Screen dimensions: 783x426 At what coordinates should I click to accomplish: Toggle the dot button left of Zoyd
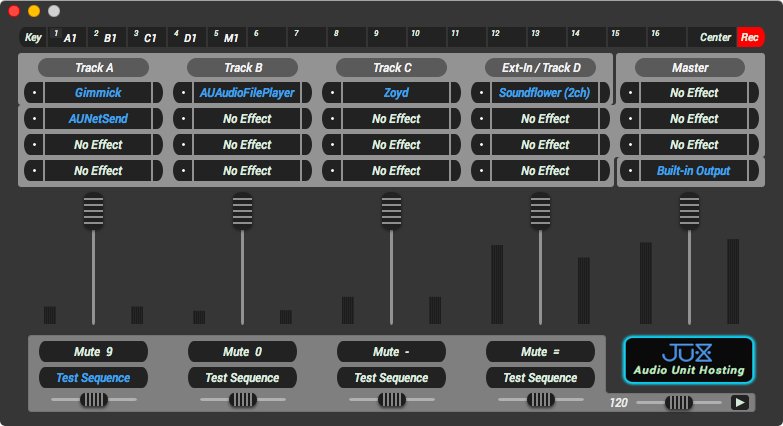click(x=332, y=93)
